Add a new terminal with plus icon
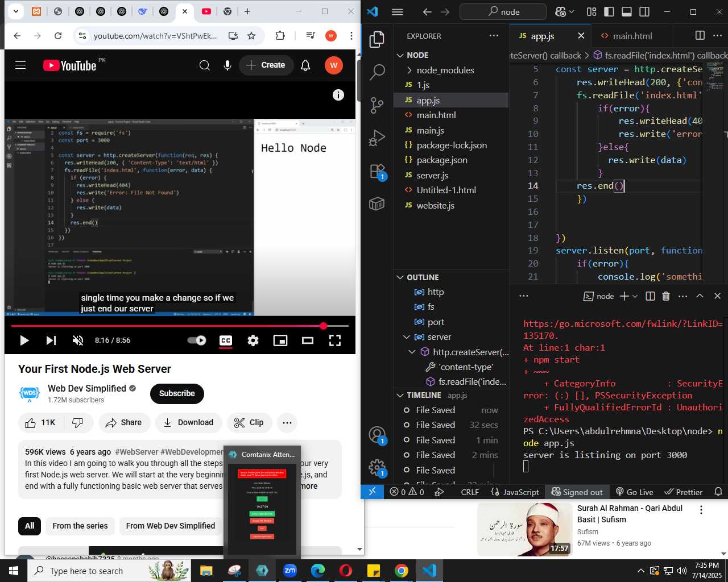This screenshot has width=728, height=582. coord(624,296)
